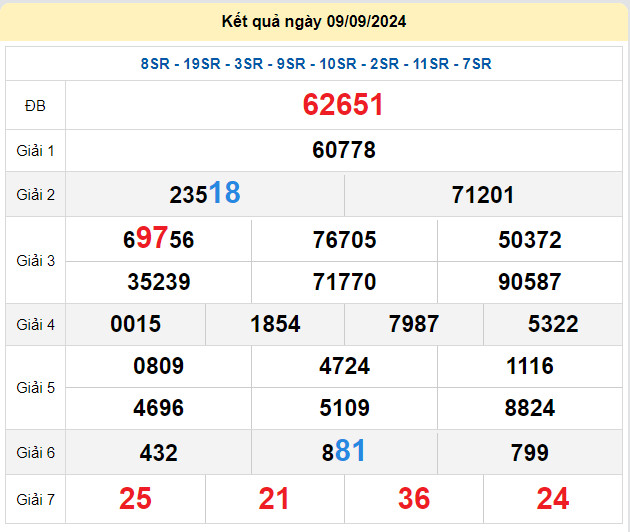Select Giải 3 number 50372

(530, 240)
